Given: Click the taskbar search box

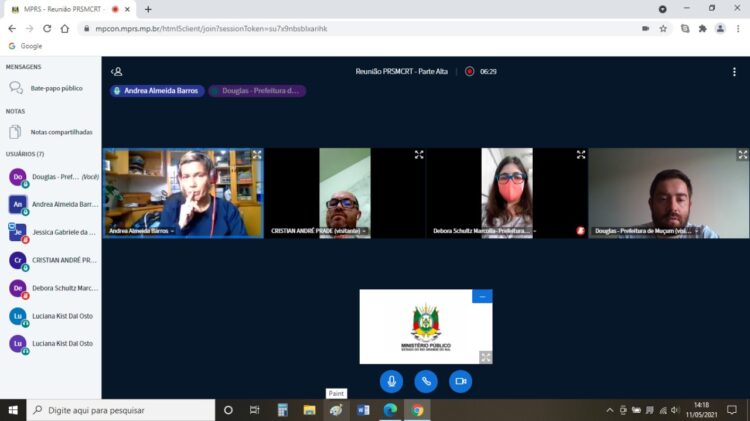Looking at the screenshot, I should click(x=121, y=410).
